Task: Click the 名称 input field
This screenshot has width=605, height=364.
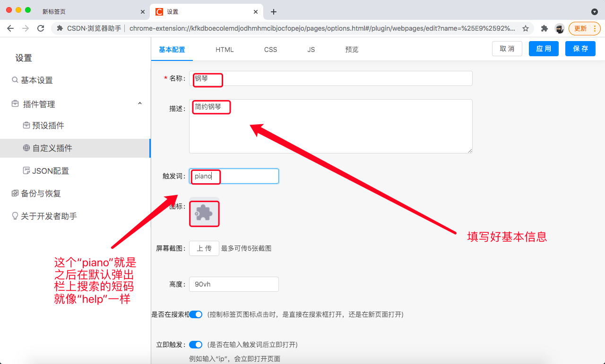Action: pyautogui.click(x=331, y=78)
